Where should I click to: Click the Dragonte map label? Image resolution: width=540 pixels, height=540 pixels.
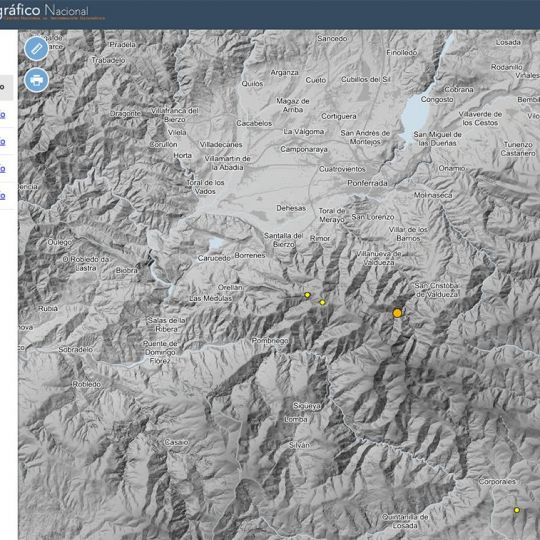pyautogui.click(x=125, y=113)
